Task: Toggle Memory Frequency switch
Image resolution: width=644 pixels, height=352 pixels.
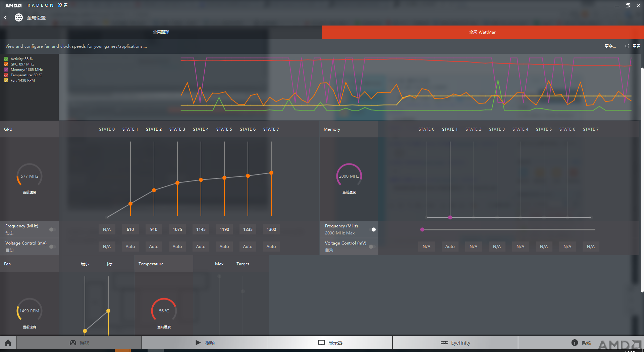Action: [372, 229]
